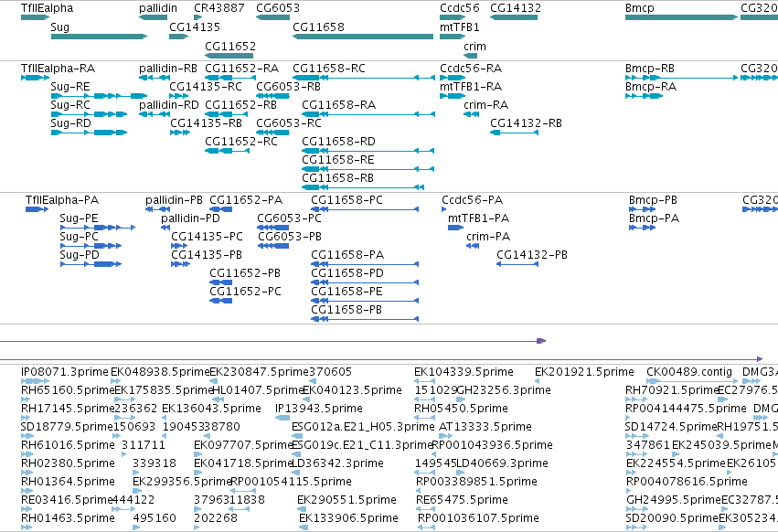Screen dimensions: 778x532
Task: Click EST RH01463.5prime
Action: [27, 527]
